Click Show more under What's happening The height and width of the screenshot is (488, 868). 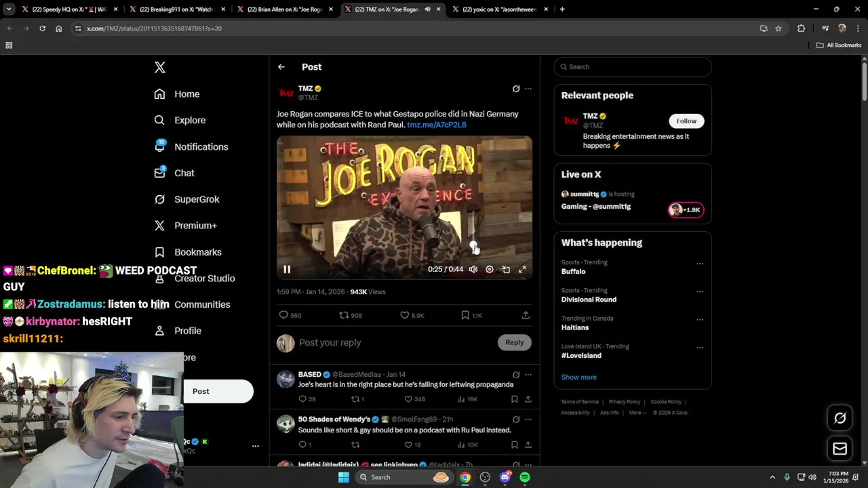coord(578,377)
